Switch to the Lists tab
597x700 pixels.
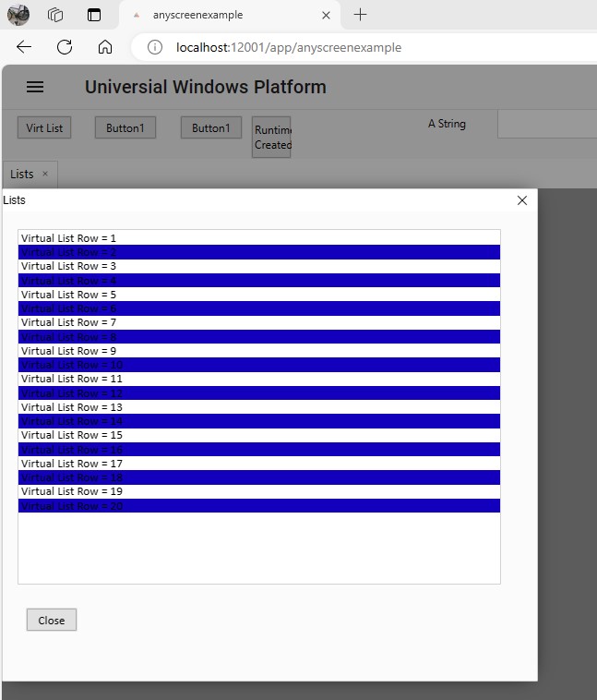(x=22, y=174)
